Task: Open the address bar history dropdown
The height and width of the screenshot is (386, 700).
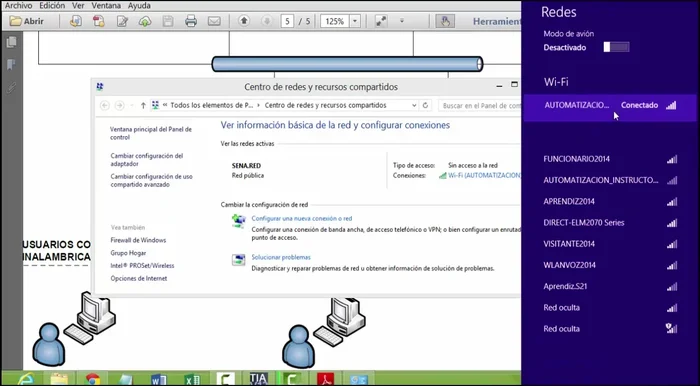Action: pyautogui.click(x=414, y=105)
